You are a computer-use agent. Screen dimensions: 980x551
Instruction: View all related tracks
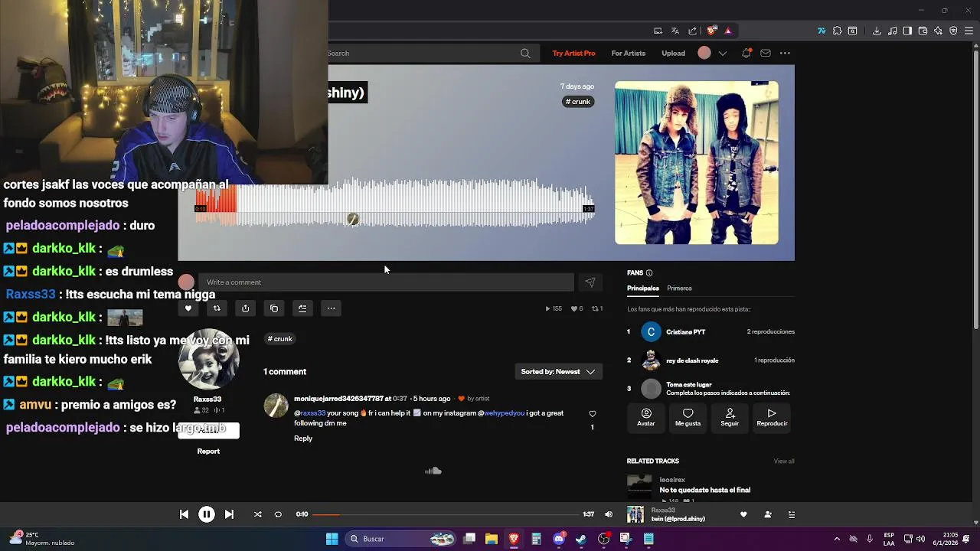coord(784,461)
